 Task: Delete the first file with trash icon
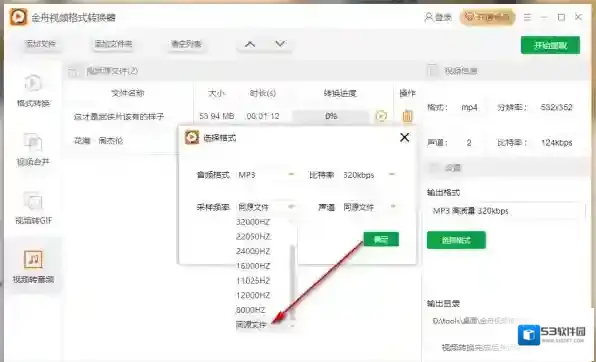tap(407, 116)
